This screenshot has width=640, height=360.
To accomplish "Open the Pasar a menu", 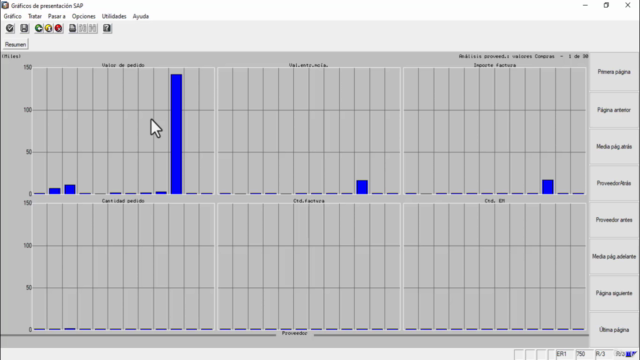I will click(x=57, y=16).
